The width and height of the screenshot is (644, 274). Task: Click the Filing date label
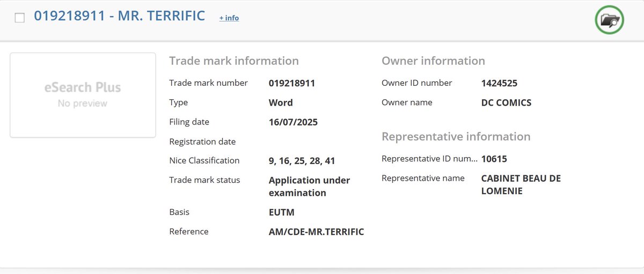pyautogui.click(x=189, y=122)
